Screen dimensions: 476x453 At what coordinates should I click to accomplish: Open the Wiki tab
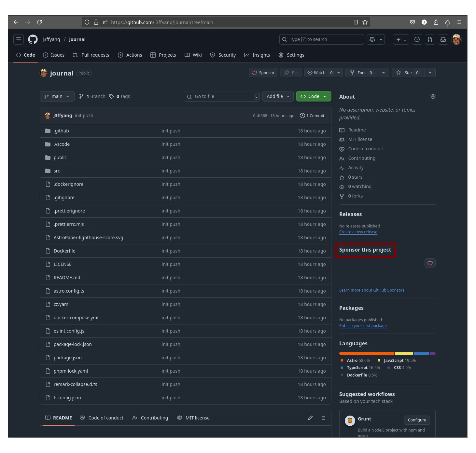(x=193, y=55)
